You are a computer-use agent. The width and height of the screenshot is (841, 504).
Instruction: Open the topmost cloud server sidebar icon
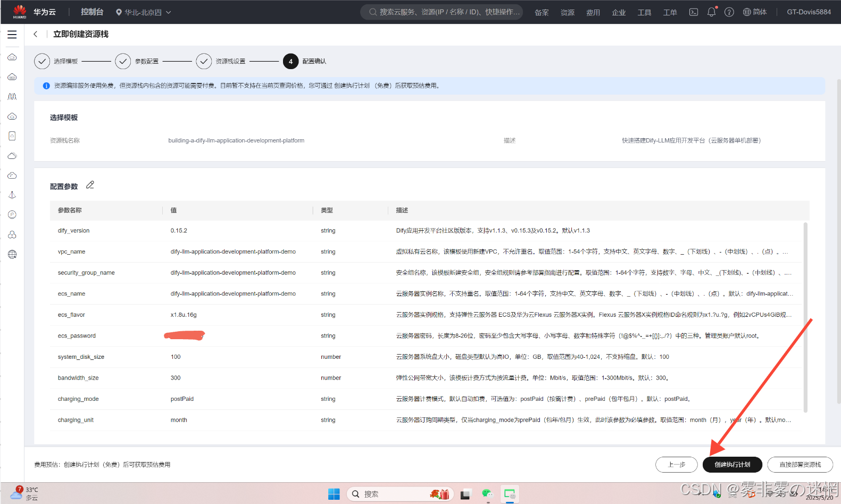[12, 57]
